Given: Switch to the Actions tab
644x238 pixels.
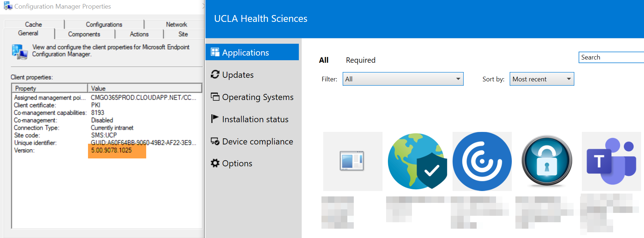Looking at the screenshot, I should 139,34.
